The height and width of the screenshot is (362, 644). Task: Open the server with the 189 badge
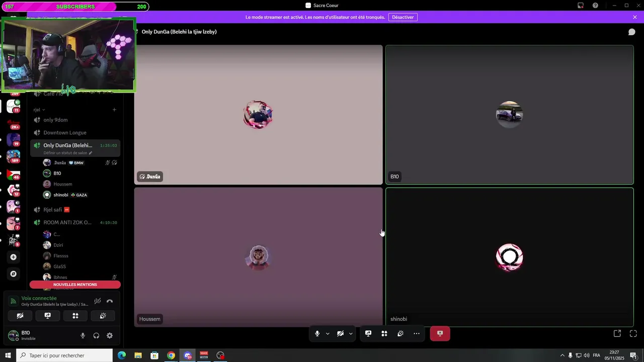[x=14, y=156]
